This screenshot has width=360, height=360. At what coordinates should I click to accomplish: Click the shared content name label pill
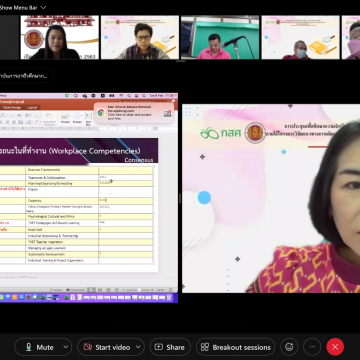pos(26,76)
